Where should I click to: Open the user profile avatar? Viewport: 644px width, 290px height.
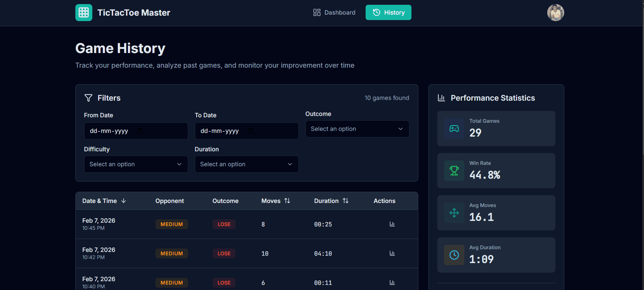pos(555,13)
